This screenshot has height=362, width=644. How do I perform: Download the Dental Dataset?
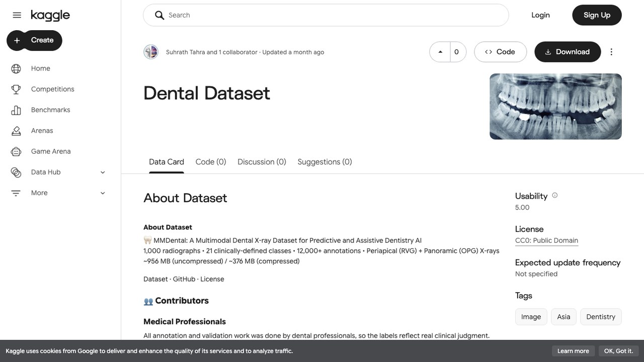(x=568, y=52)
